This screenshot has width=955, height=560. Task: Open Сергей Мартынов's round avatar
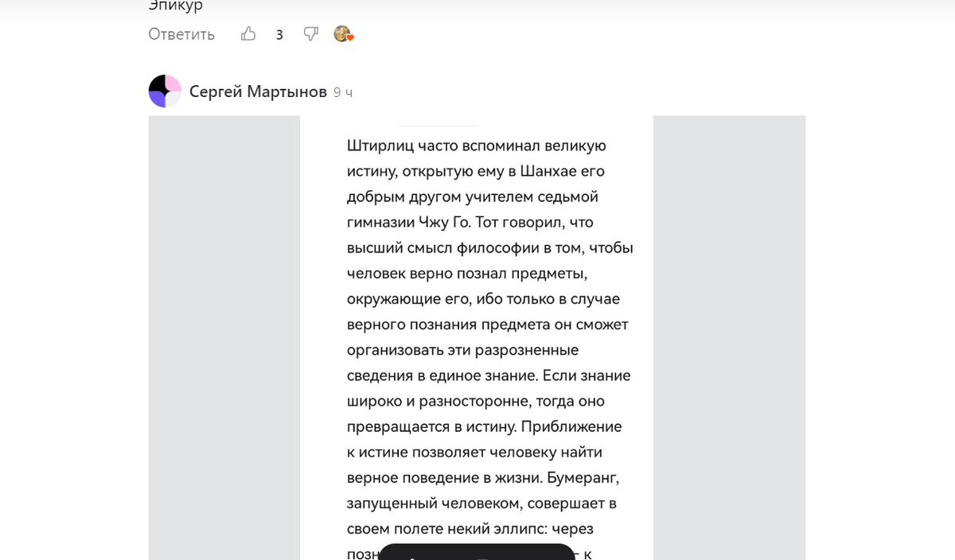(165, 91)
